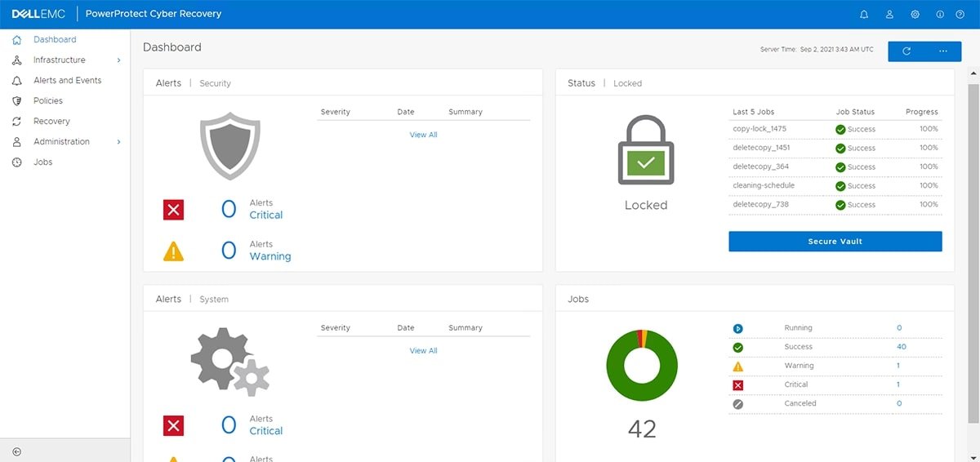The image size is (980, 462).
Task: Open Jobs page from sidebar
Action: (x=43, y=162)
